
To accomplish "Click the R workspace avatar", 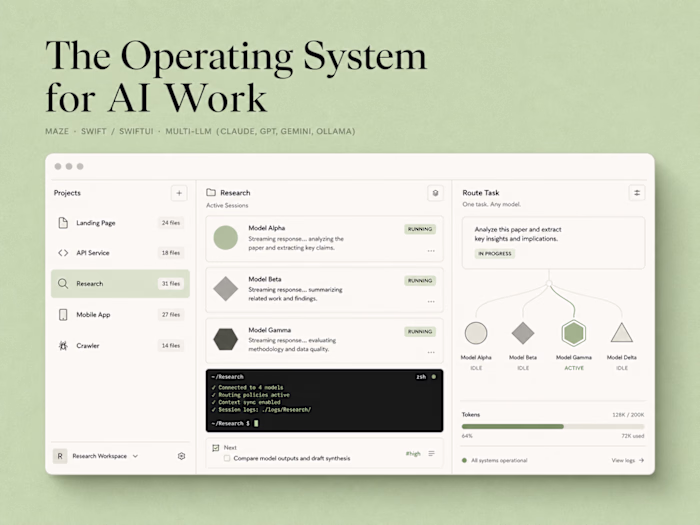I will click(x=60, y=456).
